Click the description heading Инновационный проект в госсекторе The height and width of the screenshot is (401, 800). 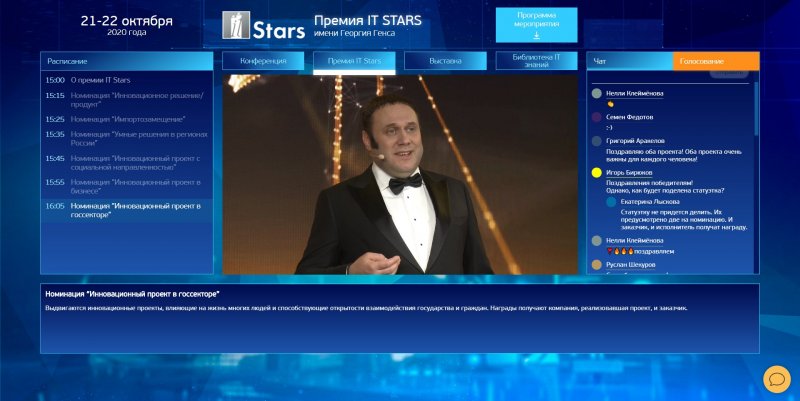(132, 294)
